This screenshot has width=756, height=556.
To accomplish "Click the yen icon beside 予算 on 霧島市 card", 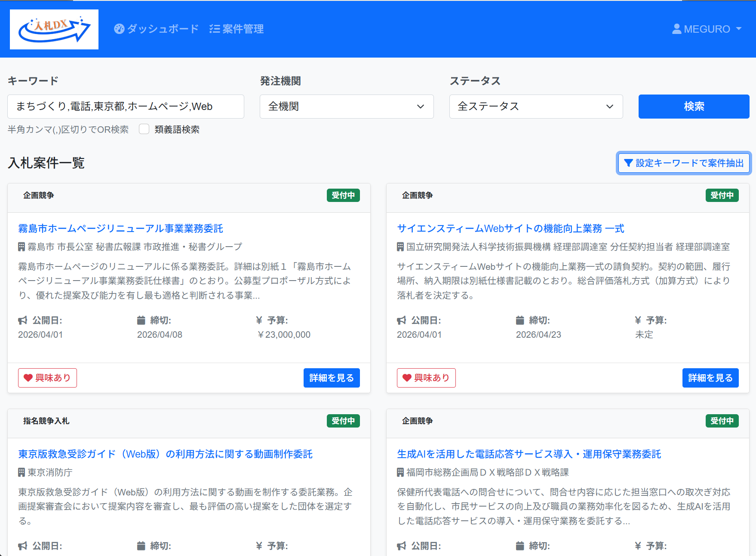I will pyautogui.click(x=258, y=320).
